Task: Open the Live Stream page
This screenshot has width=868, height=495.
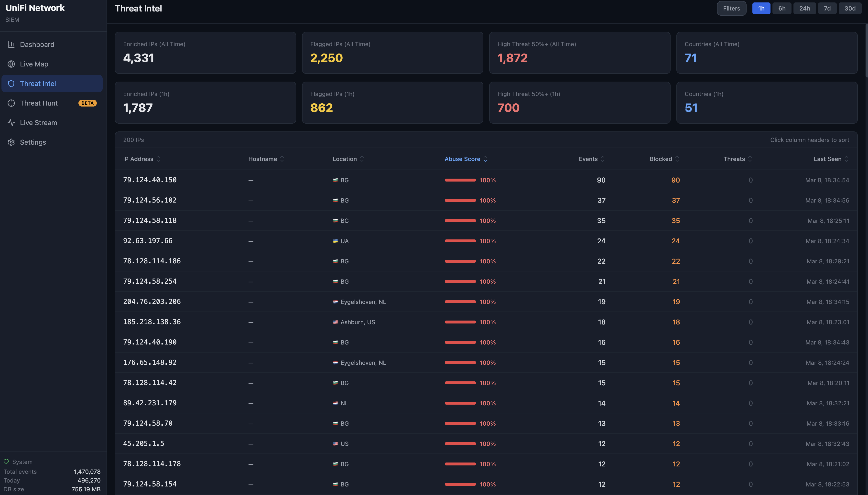Action: click(x=38, y=123)
